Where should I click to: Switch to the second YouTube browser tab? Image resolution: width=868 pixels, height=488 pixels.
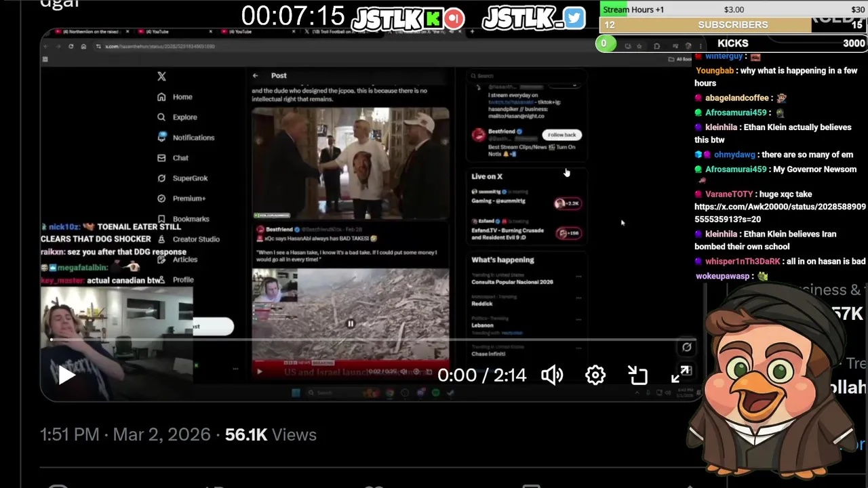(x=258, y=32)
